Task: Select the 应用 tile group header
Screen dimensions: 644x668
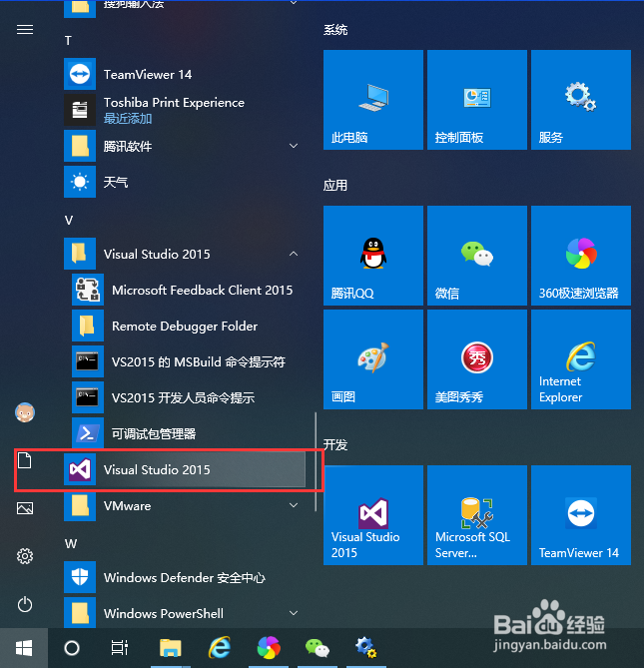Action: 335,186
